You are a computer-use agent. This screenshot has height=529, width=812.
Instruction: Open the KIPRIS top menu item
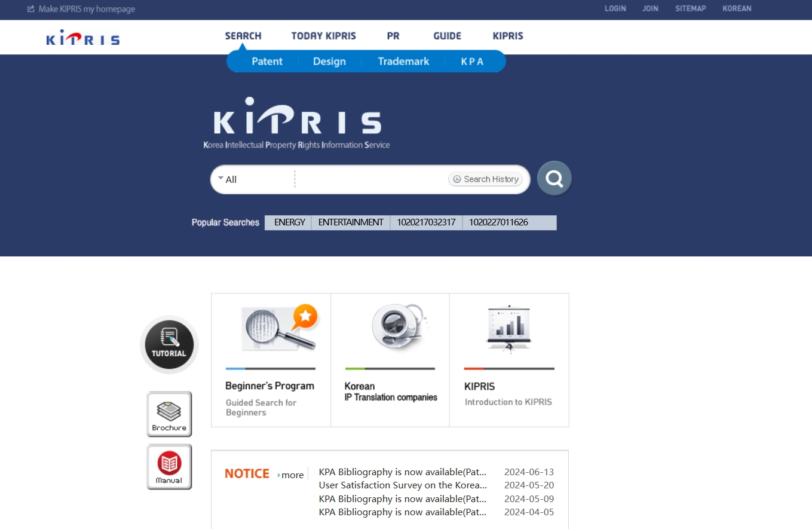click(x=508, y=36)
